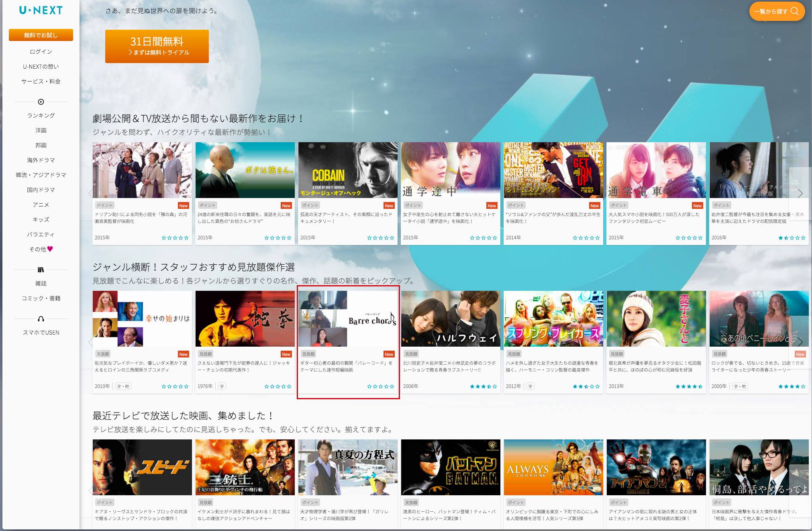Viewport: 812px width, 531px height.
Task: Select バラエティ in the sidebar
Action: pyautogui.click(x=41, y=235)
